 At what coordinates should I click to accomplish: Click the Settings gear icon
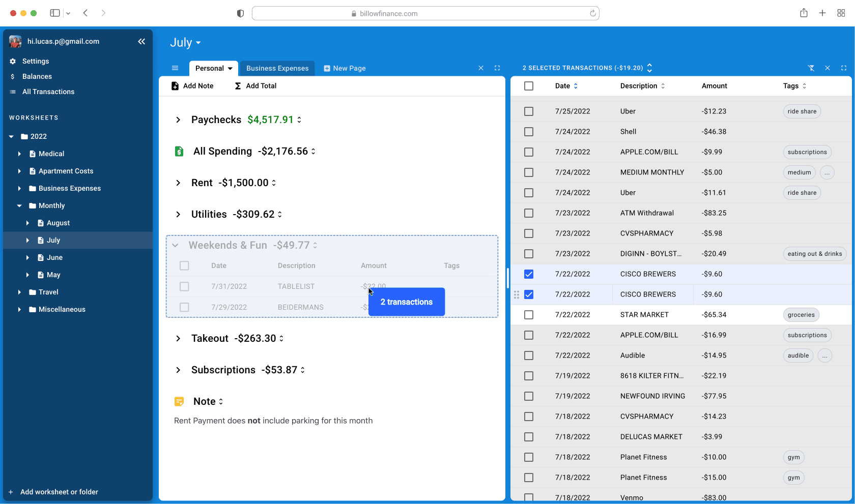pos(13,61)
